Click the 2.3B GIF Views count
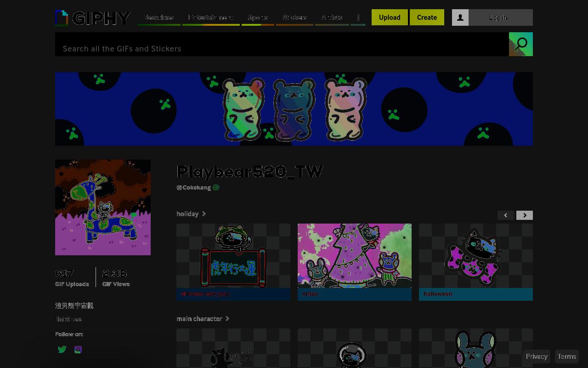 pyautogui.click(x=116, y=277)
